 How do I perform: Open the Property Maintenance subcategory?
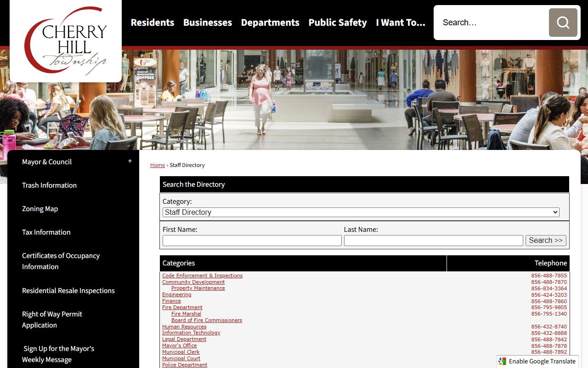point(198,288)
